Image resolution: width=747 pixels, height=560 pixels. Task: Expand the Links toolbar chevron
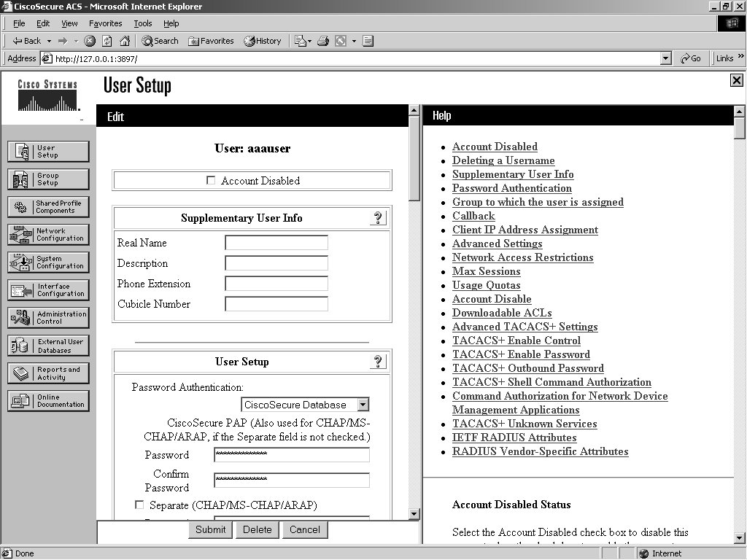click(x=741, y=56)
